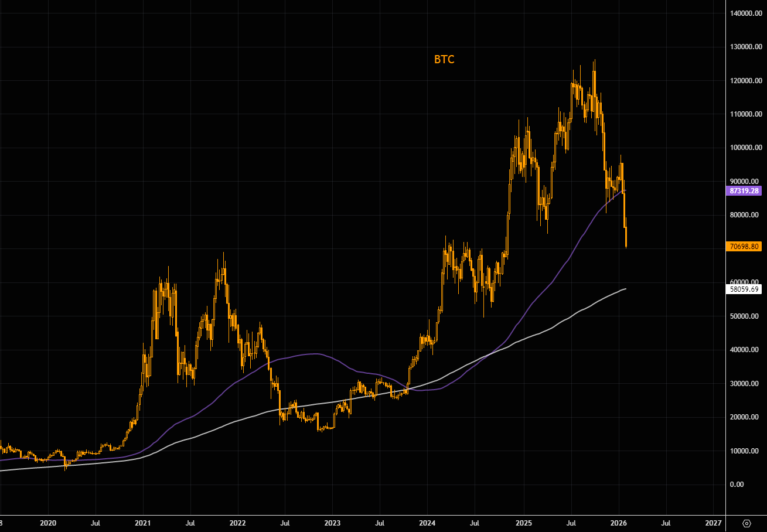Click the 2027 year label on time axis

point(713,522)
